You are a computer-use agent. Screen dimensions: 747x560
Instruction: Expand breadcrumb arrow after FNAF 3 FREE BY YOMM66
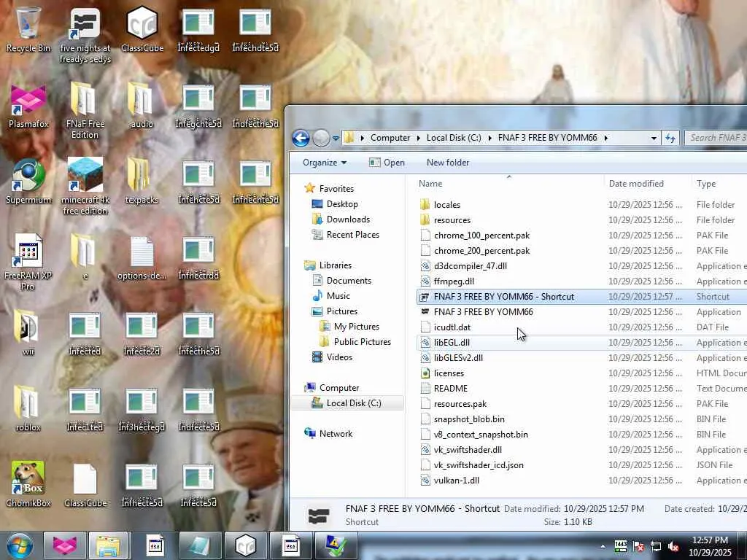pos(606,138)
